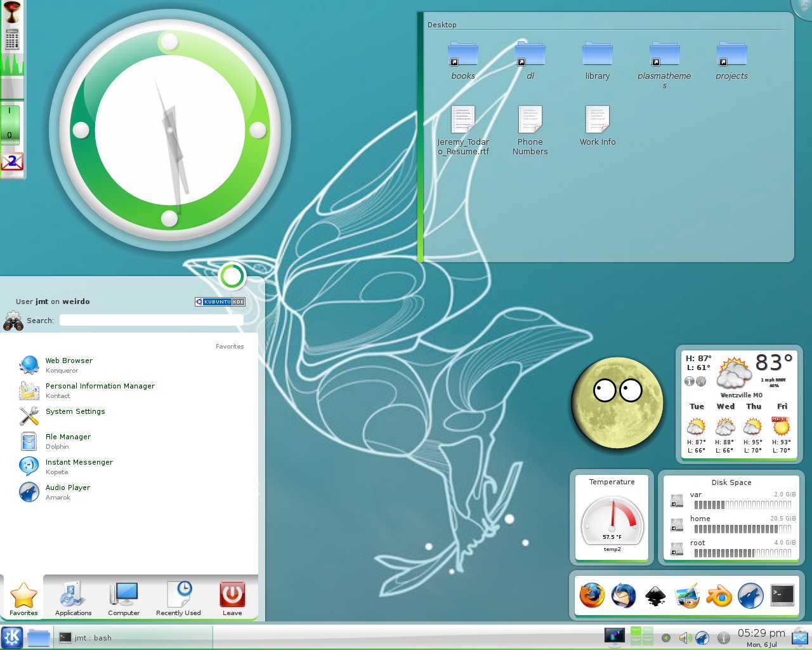
Task: Launch the terminal from the quick launcher
Action: (x=782, y=595)
